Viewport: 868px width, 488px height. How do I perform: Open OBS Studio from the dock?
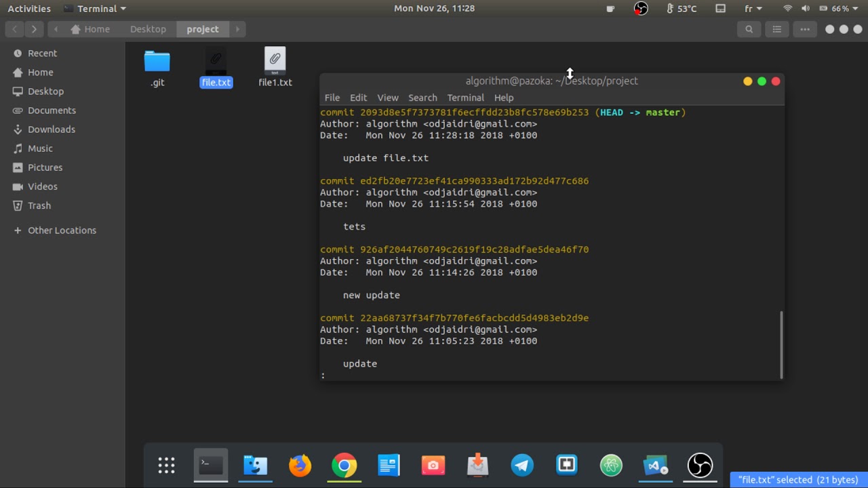pos(700,466)
